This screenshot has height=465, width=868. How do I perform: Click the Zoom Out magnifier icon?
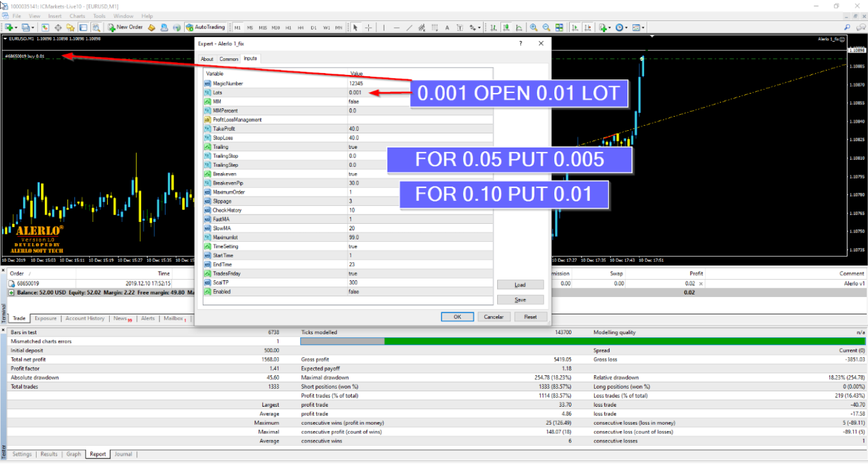tap(546, 27)
